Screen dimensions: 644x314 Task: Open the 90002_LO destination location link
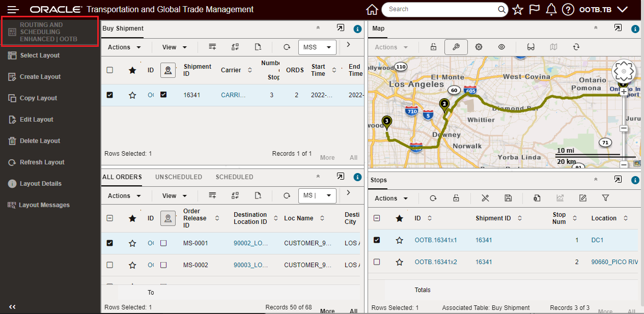[x=250, y=243]
